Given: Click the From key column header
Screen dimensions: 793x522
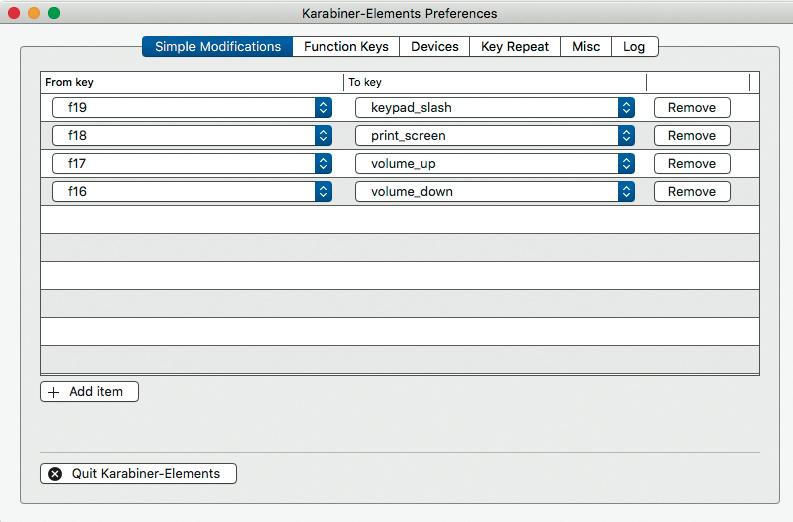Looking at the screenshot, I should (x=190, y=82).
